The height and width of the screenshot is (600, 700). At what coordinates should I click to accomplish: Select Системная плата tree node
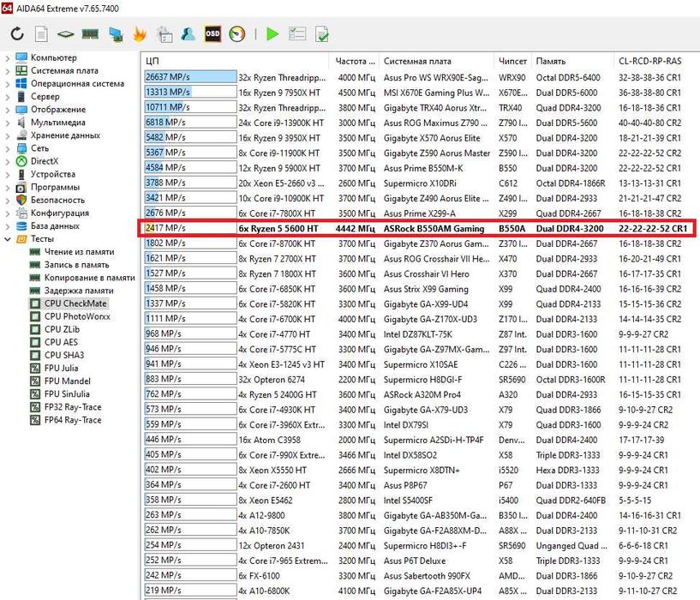coord(64,70)
